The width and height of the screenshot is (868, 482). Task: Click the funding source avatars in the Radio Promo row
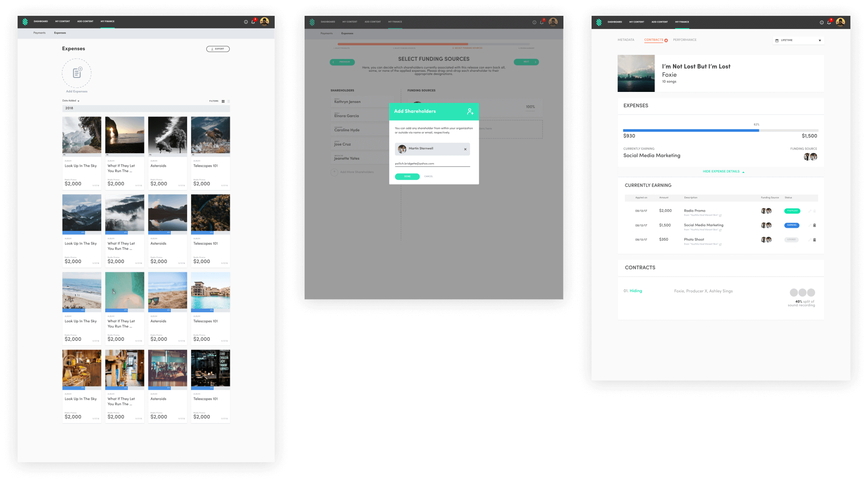(x=766, y=211)
